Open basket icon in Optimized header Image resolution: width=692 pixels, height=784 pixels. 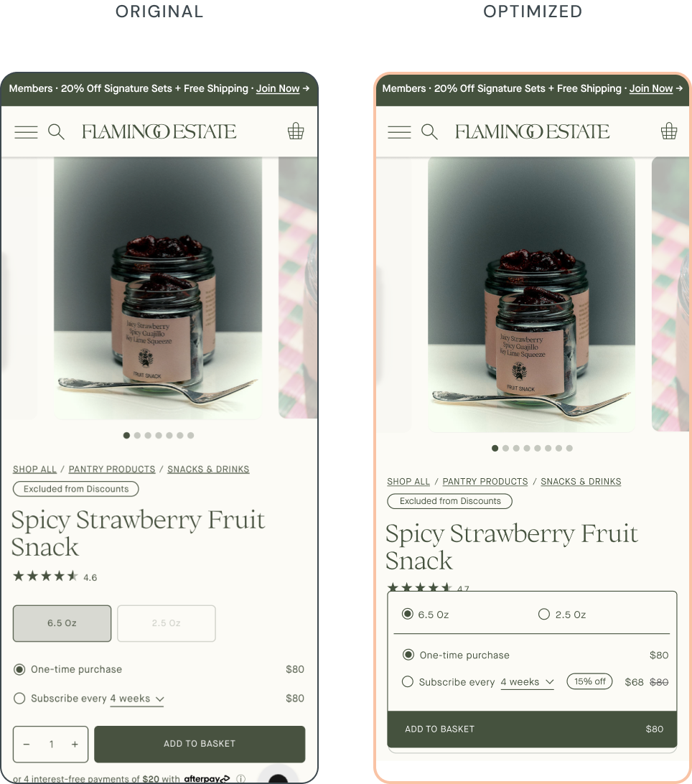(669, 131)
